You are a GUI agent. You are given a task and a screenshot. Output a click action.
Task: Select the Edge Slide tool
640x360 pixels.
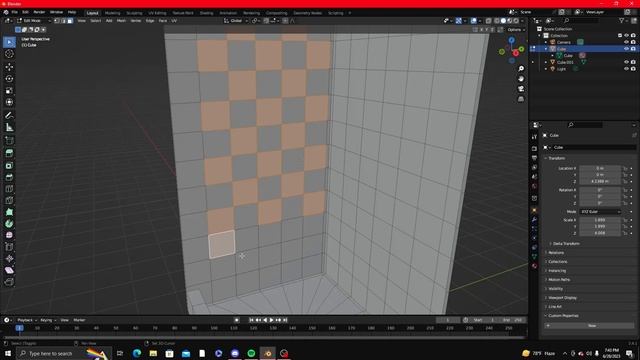(9, 247)
